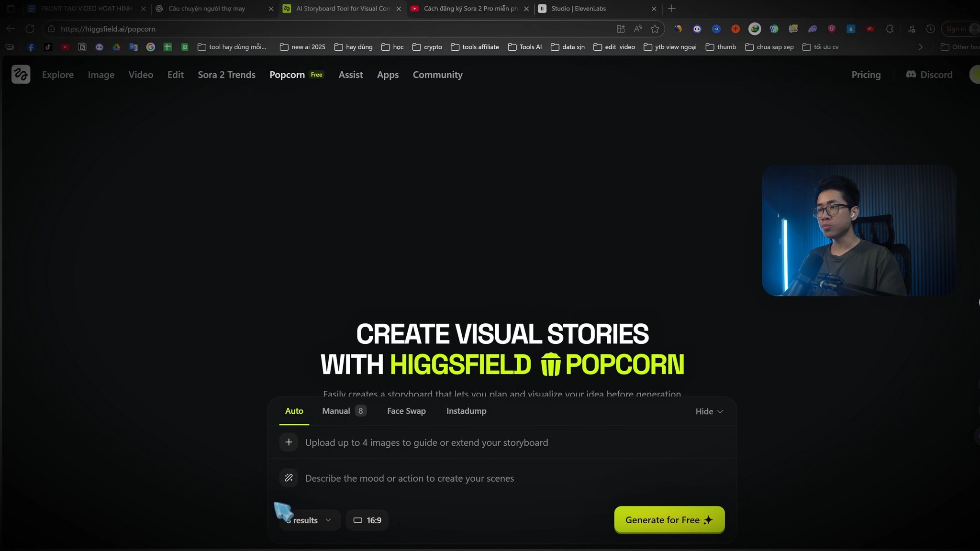
Task: Open the Apps nav item
Action: 388,75
